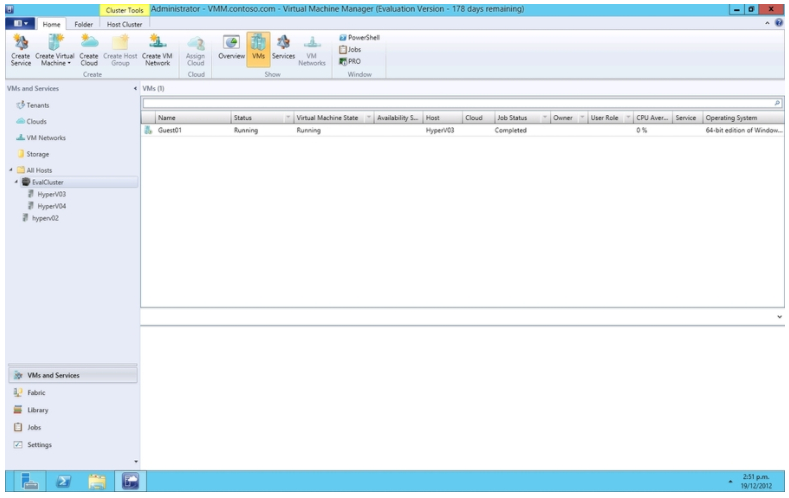Image resolution: width=789 pixels, height=498 pixels.
Task: Sort by the Operating System column header
Action: click(x=743, y=118)
